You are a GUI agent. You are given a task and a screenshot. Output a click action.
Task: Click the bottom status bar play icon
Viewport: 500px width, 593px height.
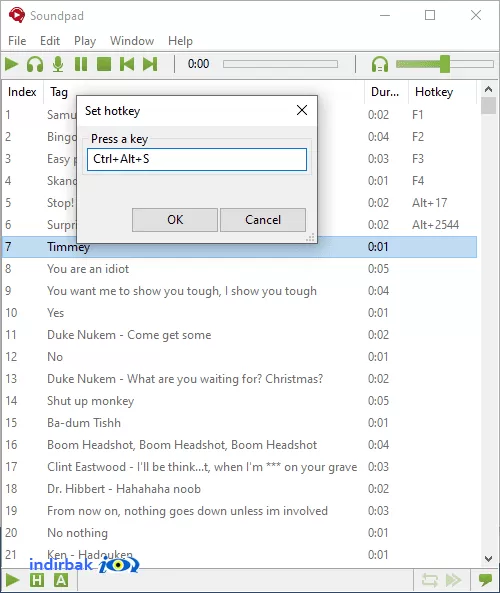coord(12,580)
